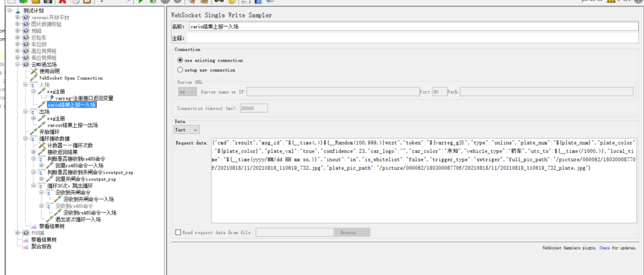Click the 聚合报告 listener icon
This screenshot has width=644, height=275.
coord(26,246)
